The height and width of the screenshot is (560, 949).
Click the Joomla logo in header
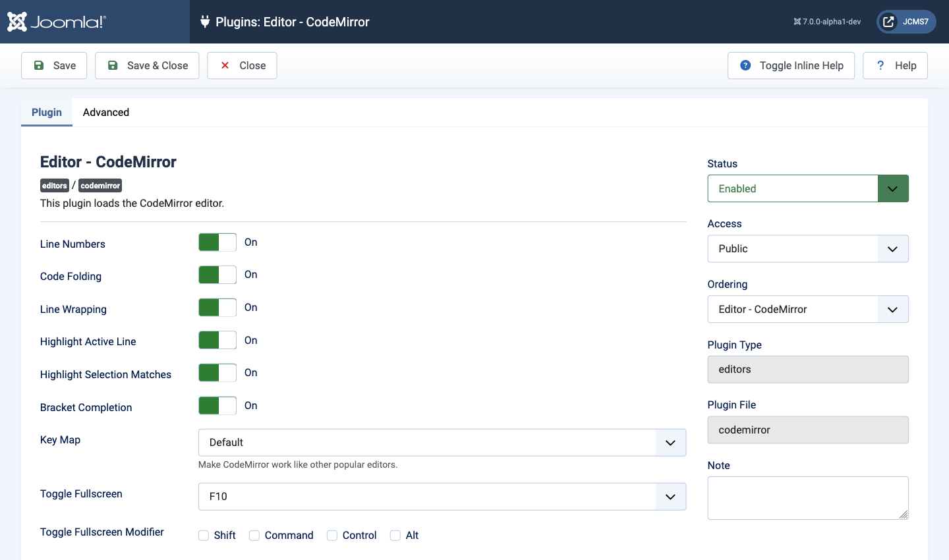(x=57, y=22)
